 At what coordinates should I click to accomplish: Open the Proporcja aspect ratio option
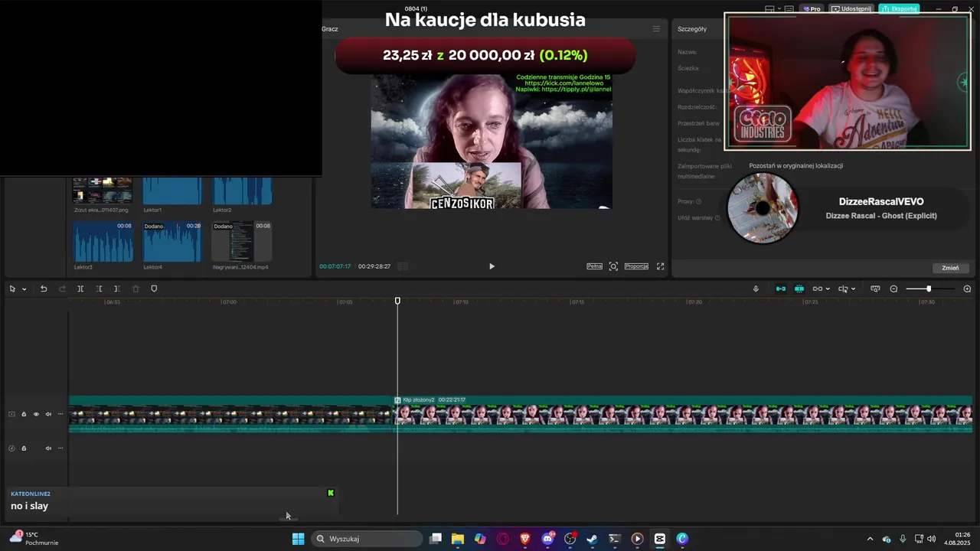click(636, 266)
